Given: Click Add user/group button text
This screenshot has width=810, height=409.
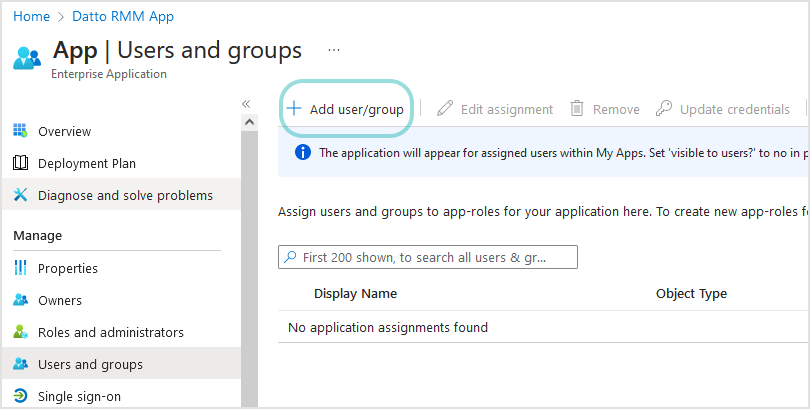Looking at the screenshot, I should (356, 109).
